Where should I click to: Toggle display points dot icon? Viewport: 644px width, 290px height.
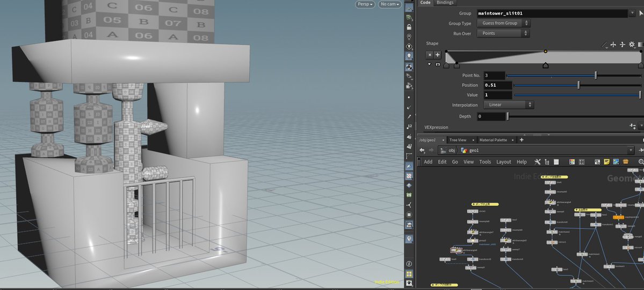point(409,97)
